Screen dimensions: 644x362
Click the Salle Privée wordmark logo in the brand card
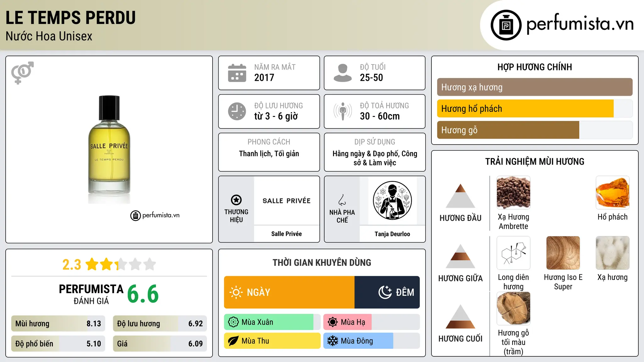tap(286, 201)
